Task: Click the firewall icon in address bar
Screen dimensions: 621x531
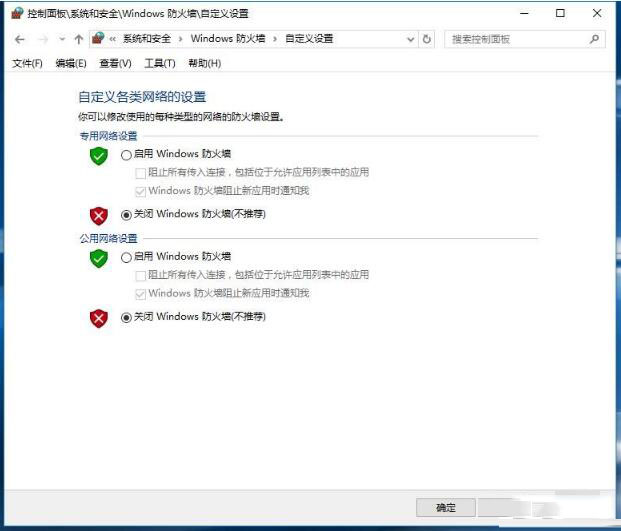Action: click(x=98, y=38)
